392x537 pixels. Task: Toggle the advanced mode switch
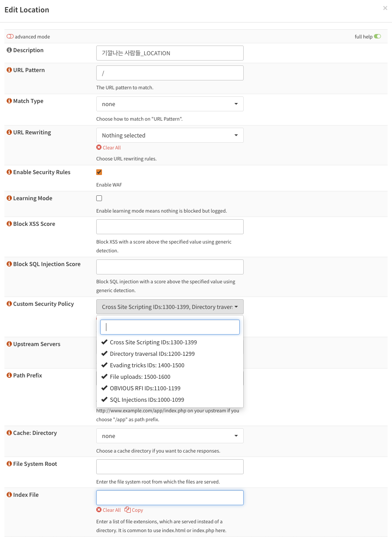click(10, 37)
